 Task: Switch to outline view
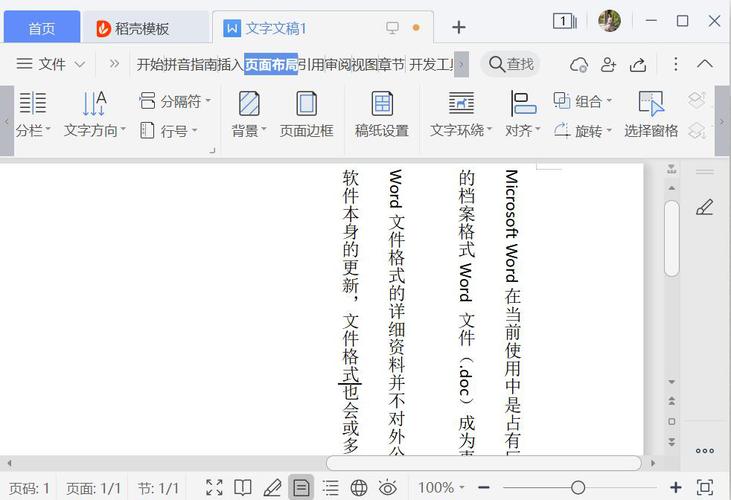tap(330, 487)
